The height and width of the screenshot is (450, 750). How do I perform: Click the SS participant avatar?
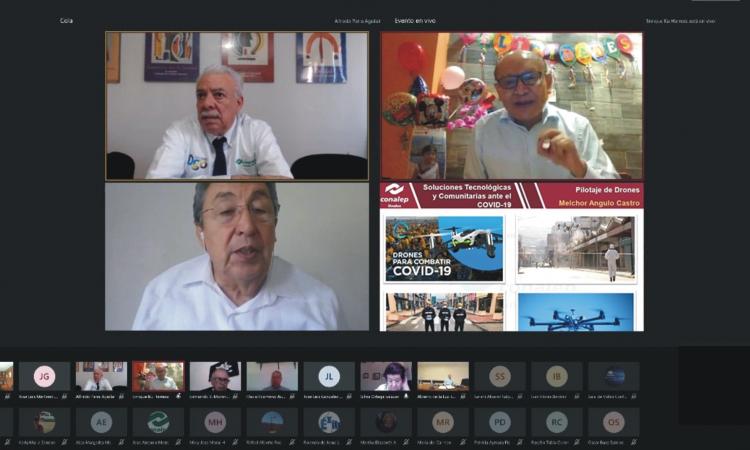point(500,376)
